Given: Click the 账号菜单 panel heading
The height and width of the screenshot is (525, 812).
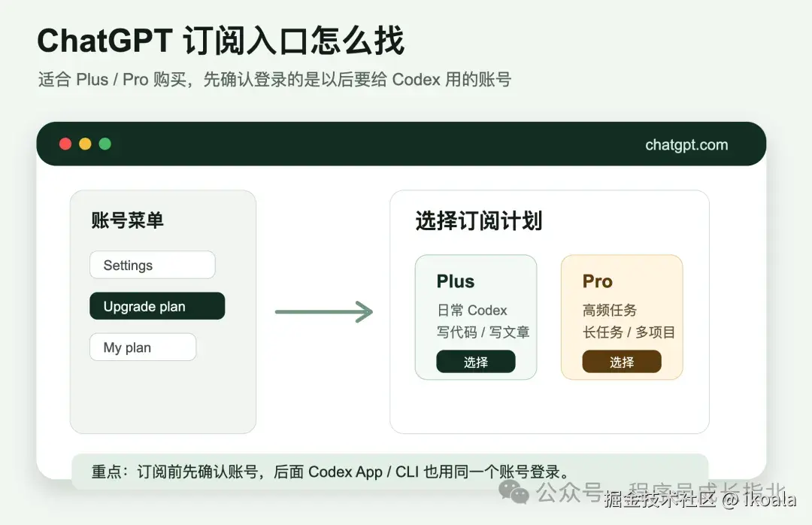Looking at the screenshot, I should pyautogui.click(x=127, y=220).
